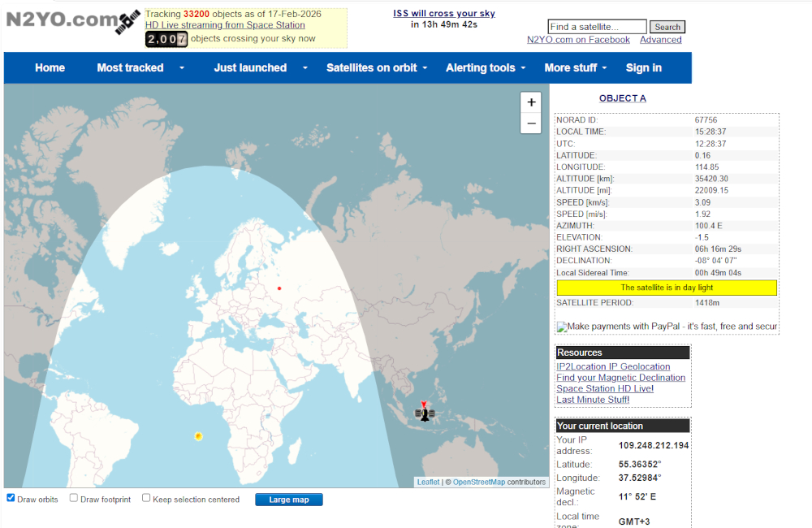
Task: Click the PayPal payments image
Action: 667,327
